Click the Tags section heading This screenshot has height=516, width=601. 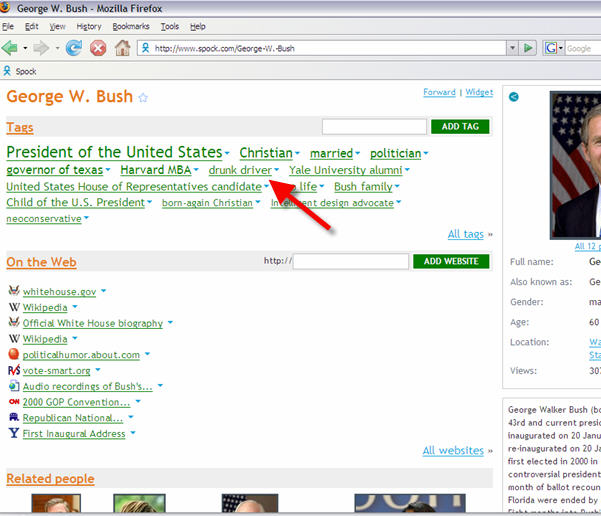pyautogui.click(x=20, y=127)
